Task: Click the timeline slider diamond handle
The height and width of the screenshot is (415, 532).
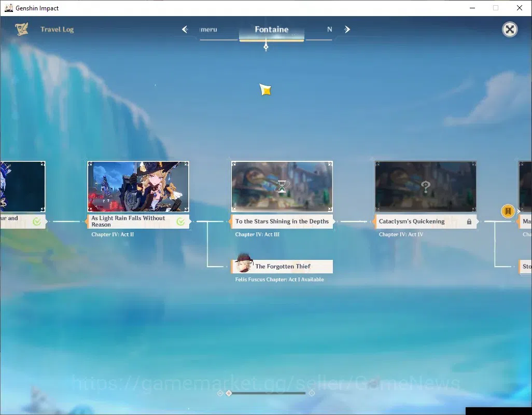Action: coord(229,393)
